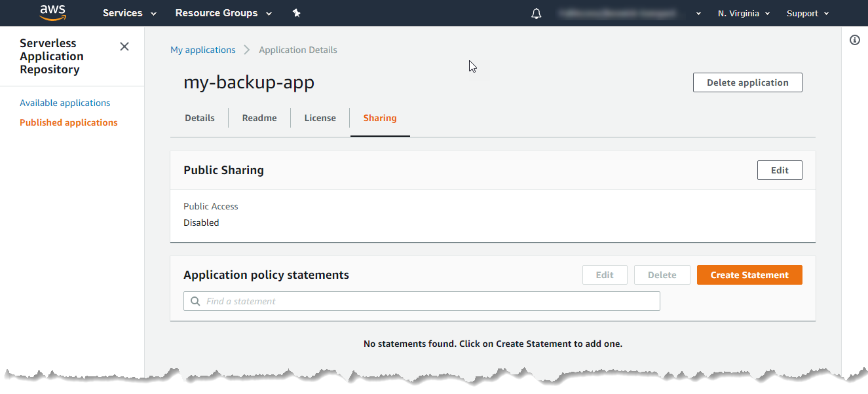Click the Serverless Application Repository heading

click(52, 56)
